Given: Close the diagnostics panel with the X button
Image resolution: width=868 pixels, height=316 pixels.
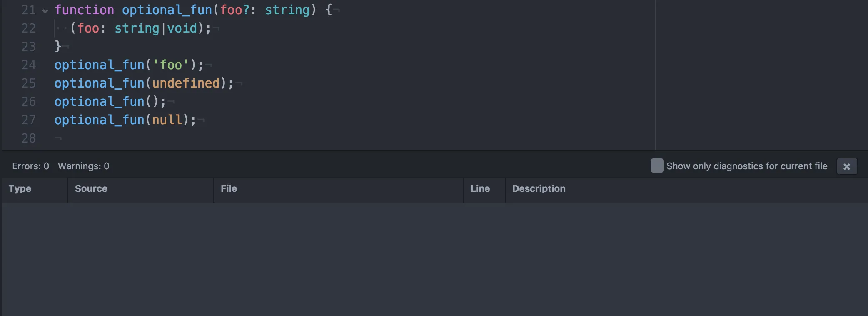Looking at the screenshot, I should coord(846,167).
